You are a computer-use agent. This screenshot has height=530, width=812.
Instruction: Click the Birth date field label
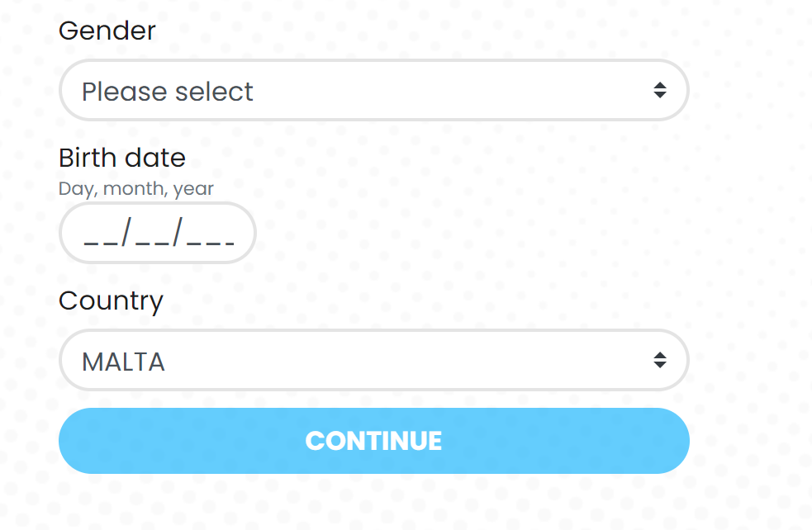(122, 158)
